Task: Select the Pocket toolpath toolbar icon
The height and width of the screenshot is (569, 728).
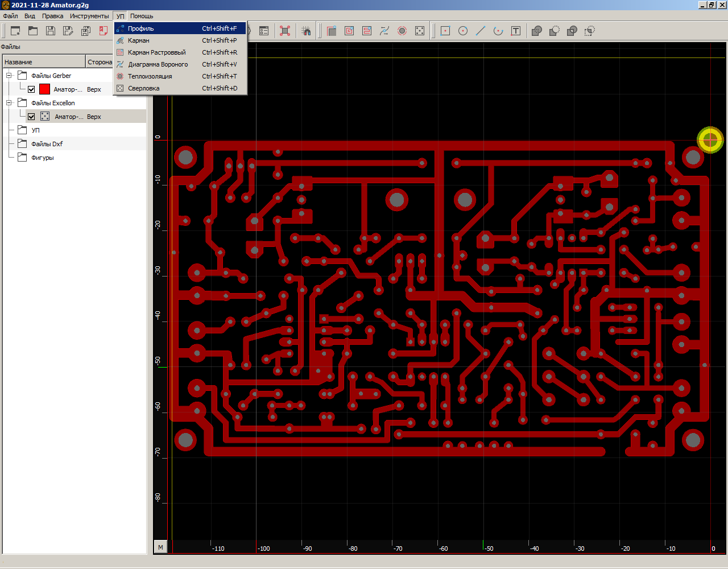Action: tap(349, 31)
